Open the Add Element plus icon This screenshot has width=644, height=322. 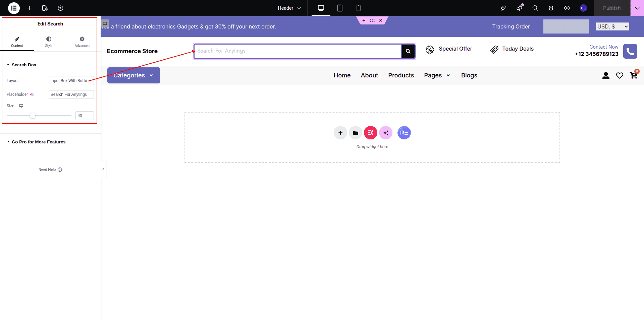(30, 8)
